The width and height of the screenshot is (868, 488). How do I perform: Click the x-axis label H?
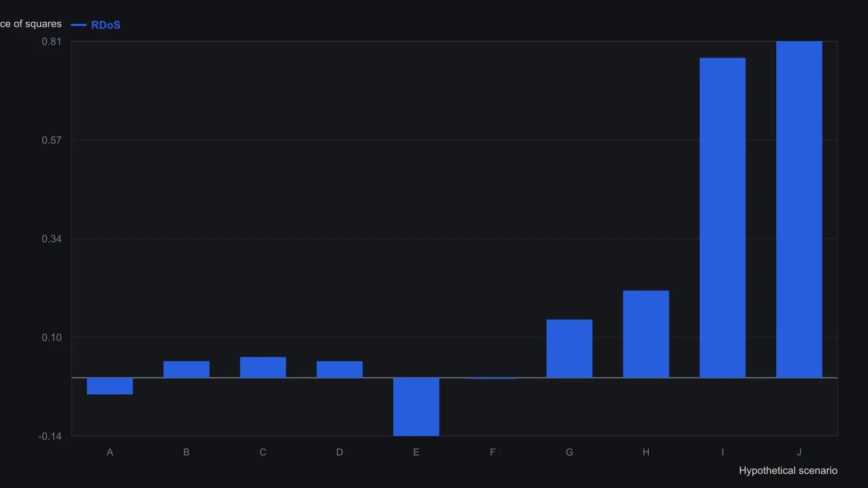[646, 452]
